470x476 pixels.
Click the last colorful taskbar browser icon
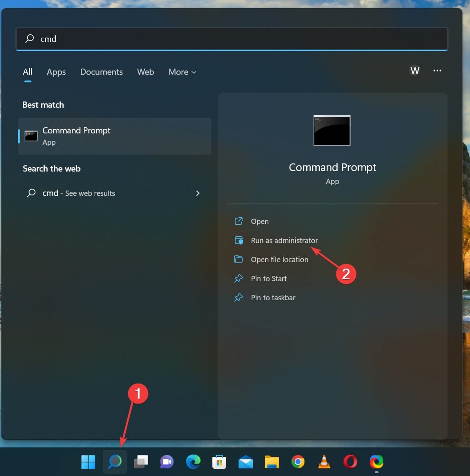point(377,462)
